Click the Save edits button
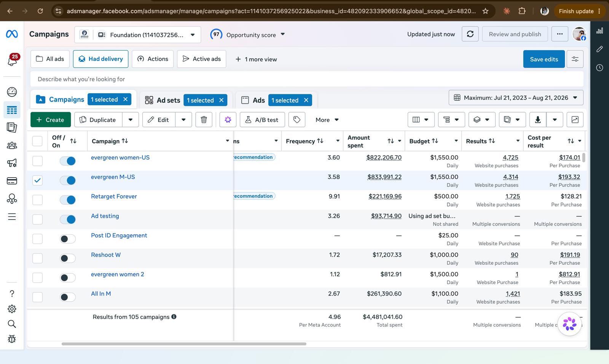 pos(544,59)
